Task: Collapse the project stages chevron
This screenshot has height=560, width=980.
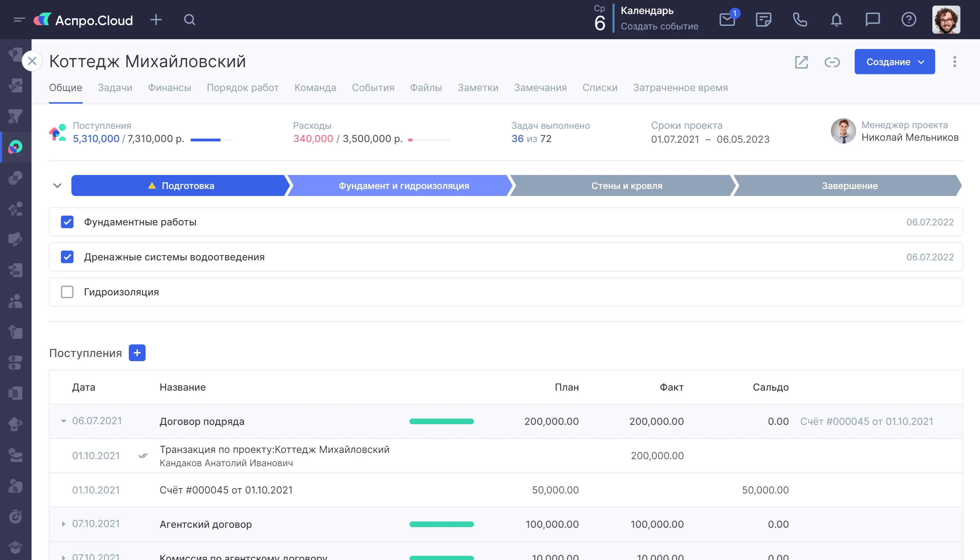Action: click(57, 186)
